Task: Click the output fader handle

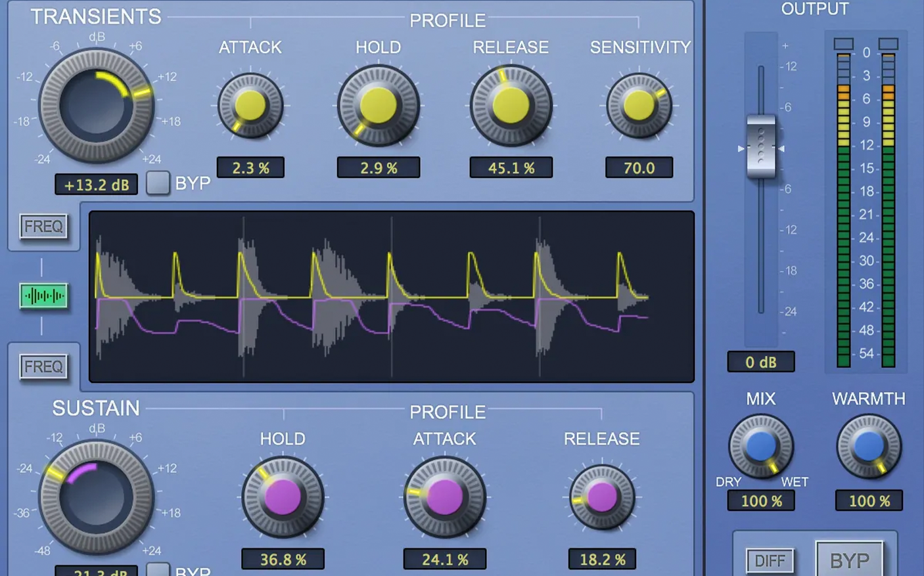Action: pyautogui.click(x=761, y=147)
